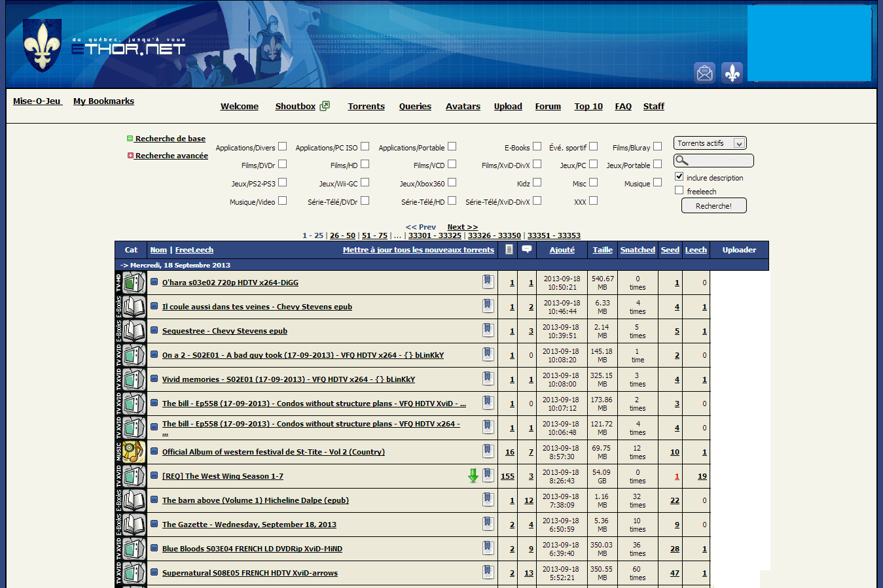Click seed count 47 for Supernatural row
883x588 pixels.
click(x=675, y=573)
